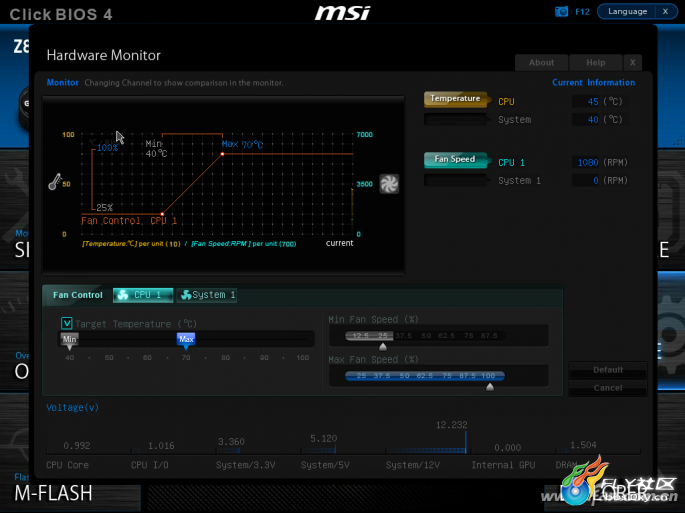Click the Max Fan Speed slider pointer
685x513 pixels.
(x=490, y=387)
